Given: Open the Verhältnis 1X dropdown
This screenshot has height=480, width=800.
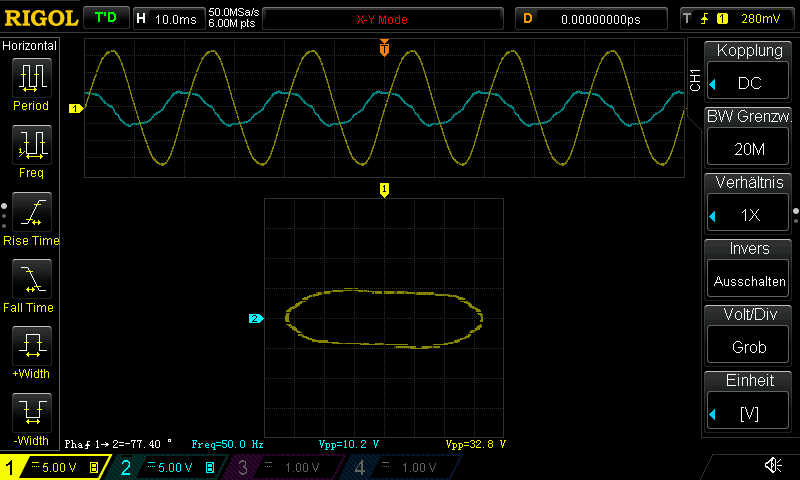Looking at the screenshot, I should (749, 204).
